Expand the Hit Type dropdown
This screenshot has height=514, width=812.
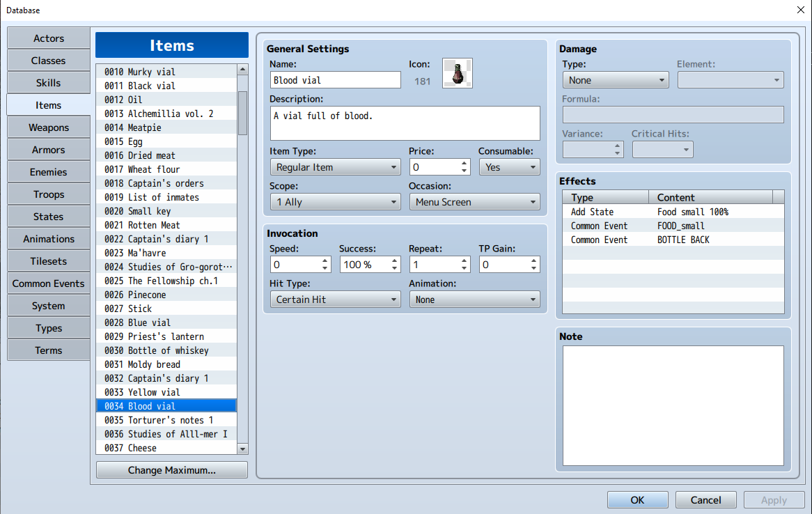click(335, 299)
